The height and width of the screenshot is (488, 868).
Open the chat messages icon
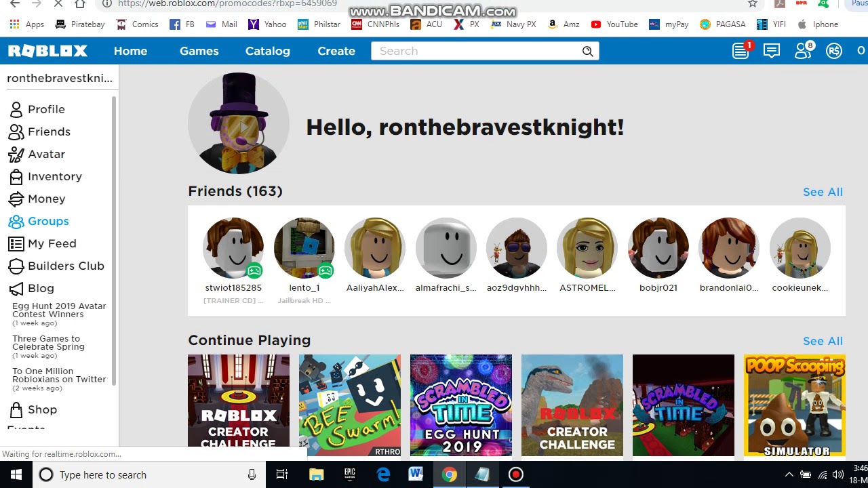(772, 51)
